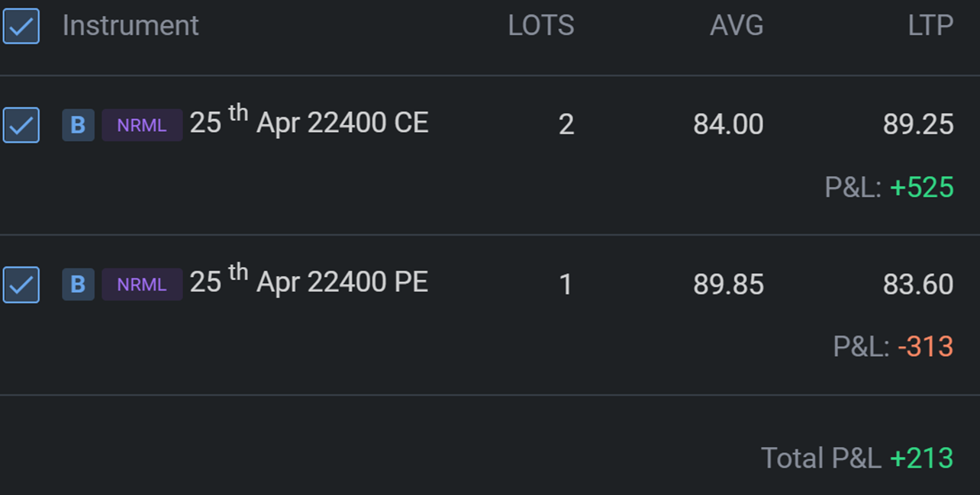Click the B buy badge on CE row

pos(78,125)
